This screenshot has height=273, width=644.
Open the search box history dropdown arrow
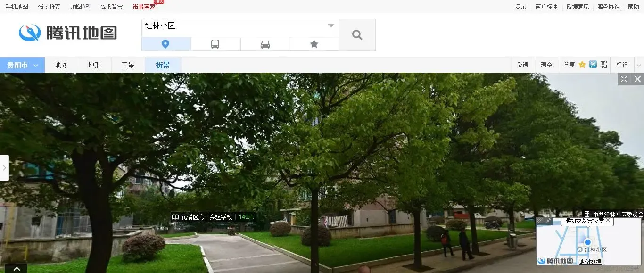331,26
